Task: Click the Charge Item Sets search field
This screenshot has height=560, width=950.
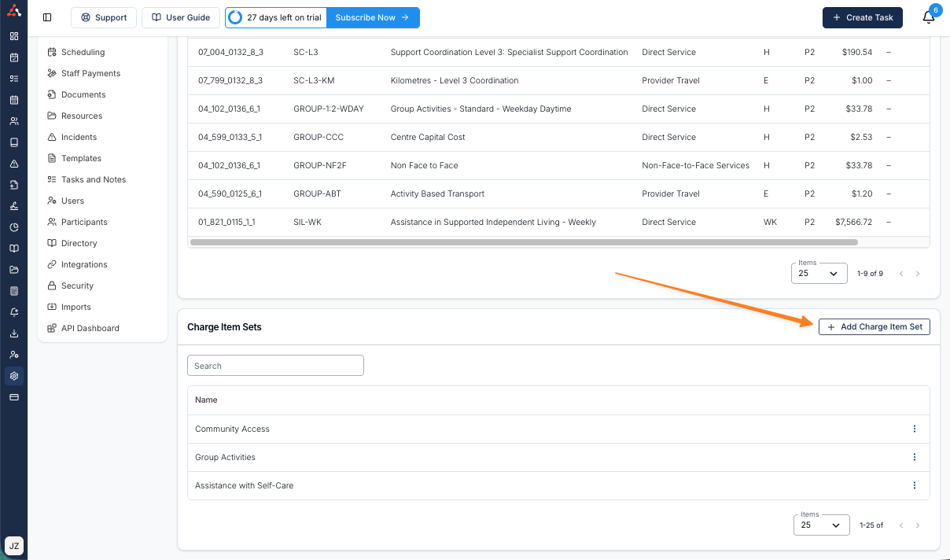Action: tap(275, 365)
